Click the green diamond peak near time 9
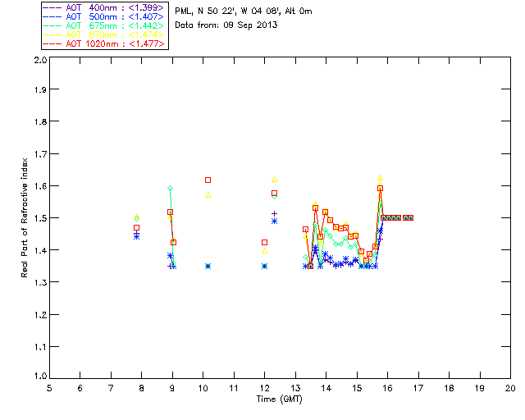 tap(170, 188)
